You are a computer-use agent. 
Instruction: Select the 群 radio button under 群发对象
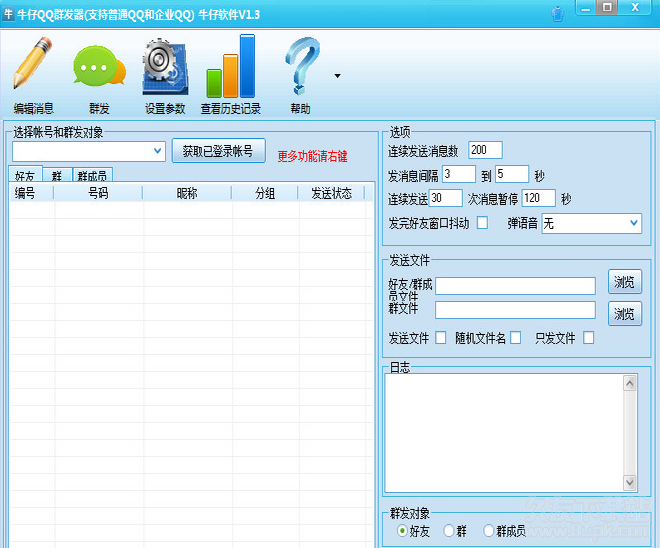click(449, 531)
